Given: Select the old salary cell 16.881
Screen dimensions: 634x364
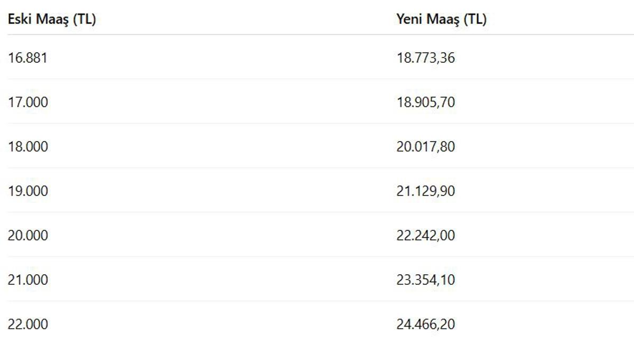Looking at the screenshot, I should click(27, 58).
